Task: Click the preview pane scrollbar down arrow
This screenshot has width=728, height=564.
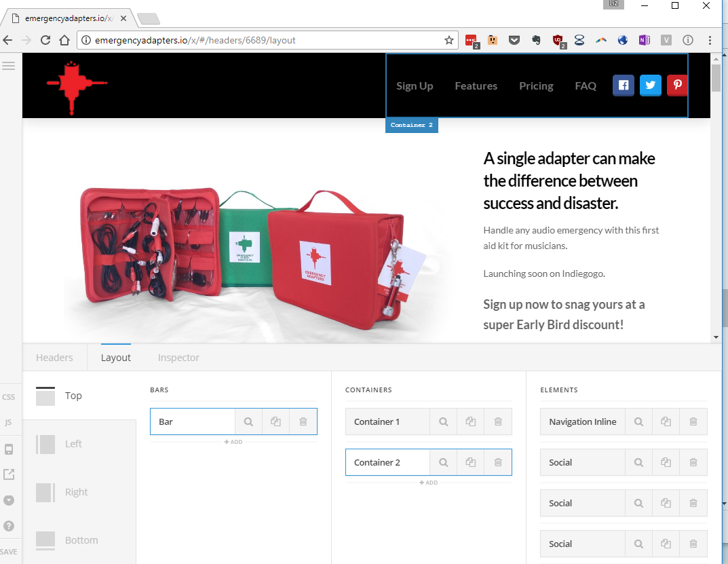Action: tap(716, 337)
